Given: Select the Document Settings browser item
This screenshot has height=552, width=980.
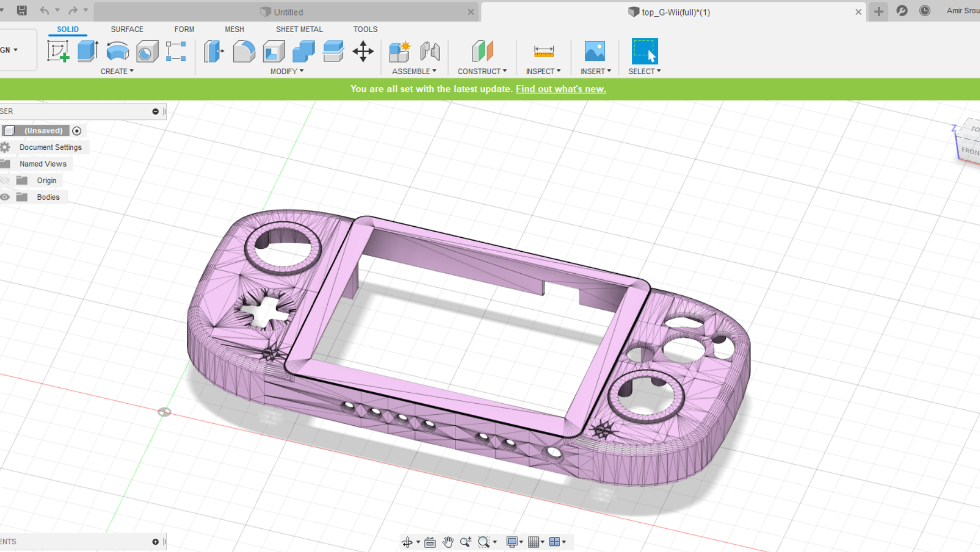Looking at the screenshot, I should tap(50, 148).
